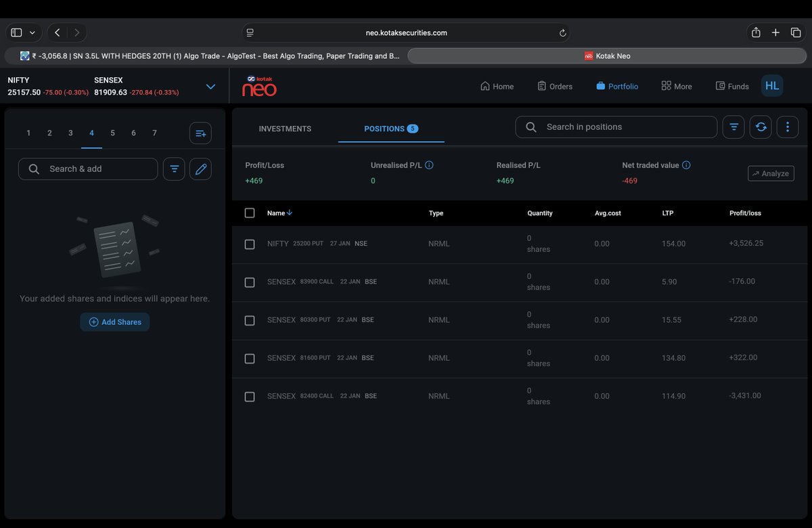Open Portfolio from top navigation
Image resolution: width=812 pixels, height=528 pixels.
coord(617,86)
